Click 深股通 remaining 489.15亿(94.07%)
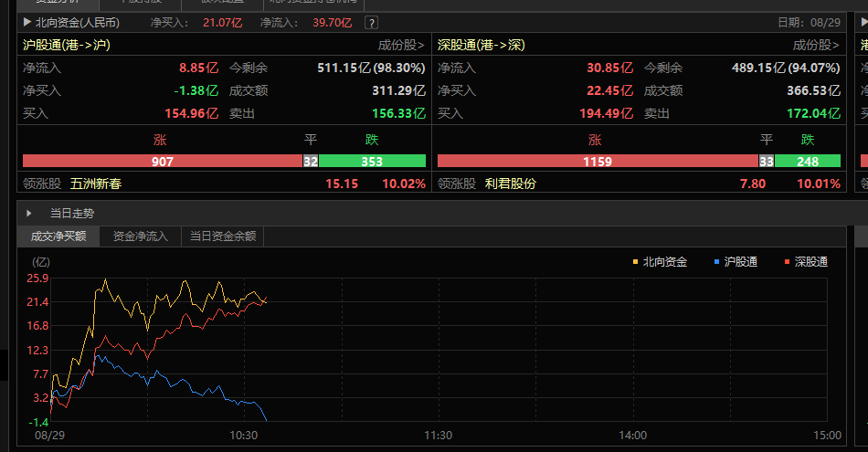868x452 pixels. (x=786, y=68)
